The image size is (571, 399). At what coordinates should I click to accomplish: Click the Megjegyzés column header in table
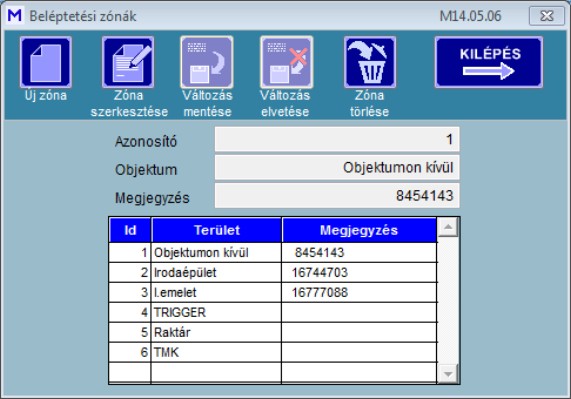click(359, 230)
